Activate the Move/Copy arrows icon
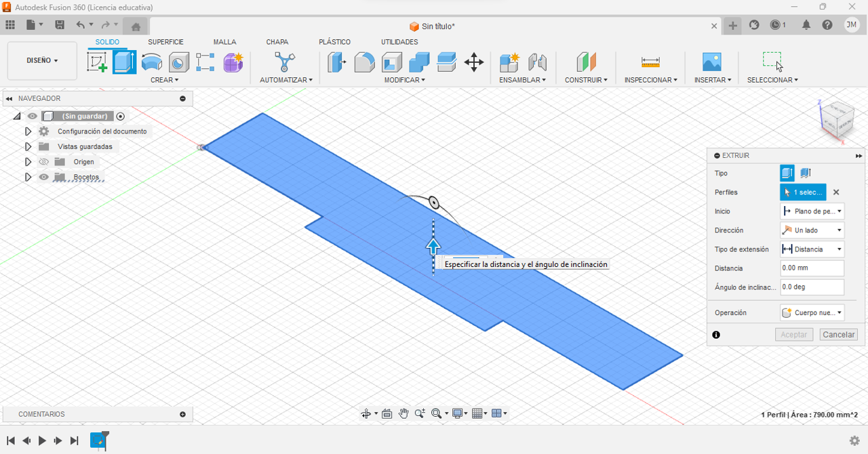This screenshot has height=454, width=868. click(x=474, y=62)
